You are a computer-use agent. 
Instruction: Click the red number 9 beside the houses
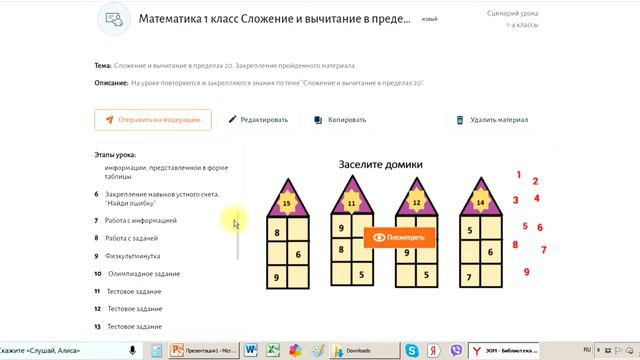tap(527, 272)
